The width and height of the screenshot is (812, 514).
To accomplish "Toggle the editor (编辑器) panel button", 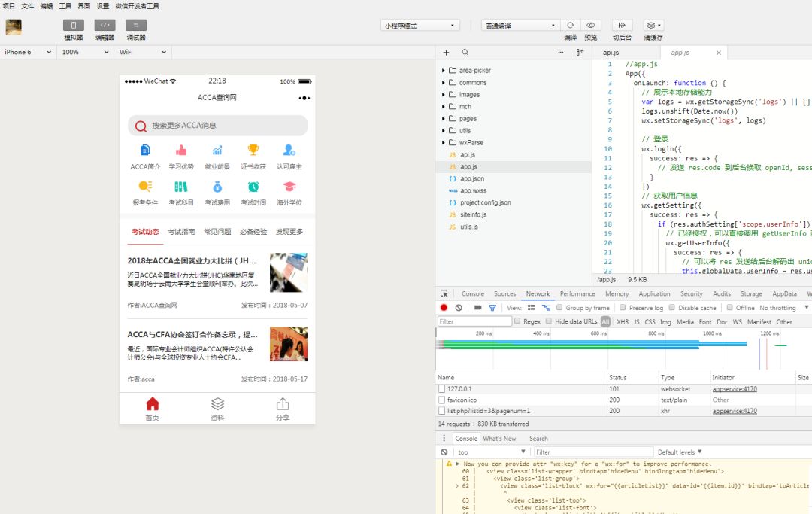I will 105,26.
